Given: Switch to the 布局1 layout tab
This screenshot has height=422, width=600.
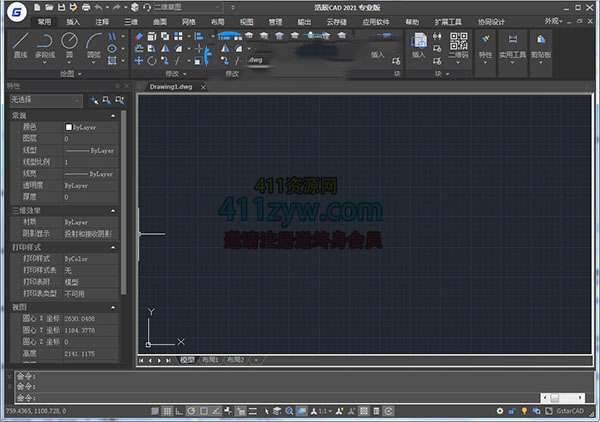Looking at the screenshot, I should pyautogui.click(x=210, y=359).
